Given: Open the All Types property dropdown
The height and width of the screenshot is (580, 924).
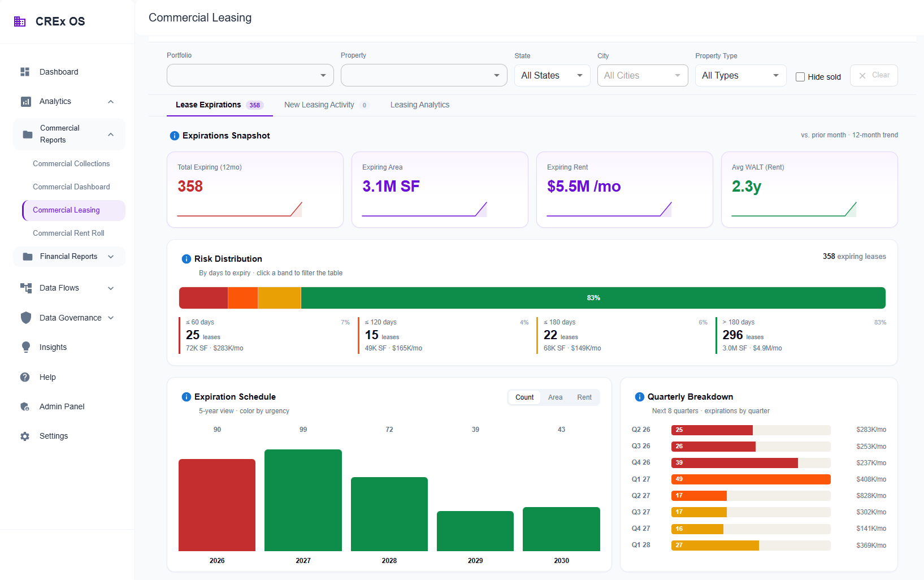Looking at the screenshot, I should tap(741, 75).
